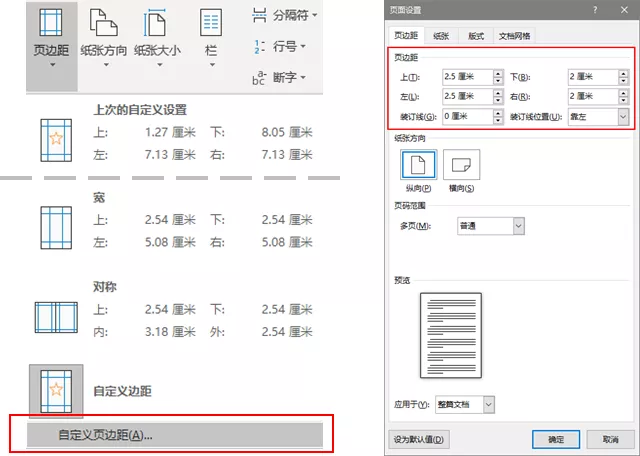Viewport: 640px width, 456px height.
Task: Click the 预览 page preview thumbnail
Action: (451, 335)
